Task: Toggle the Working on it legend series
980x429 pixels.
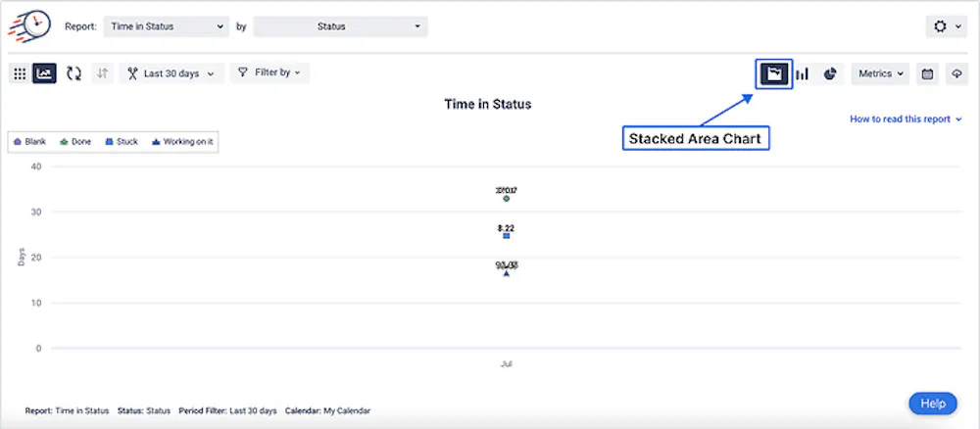Action: [x=182, y=142]
